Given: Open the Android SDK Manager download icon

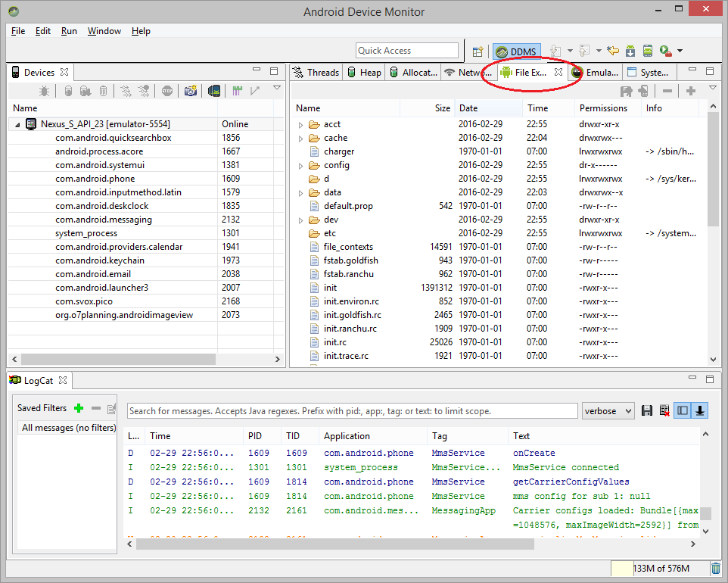Looking at the screenshot, I should coord(630,51).
